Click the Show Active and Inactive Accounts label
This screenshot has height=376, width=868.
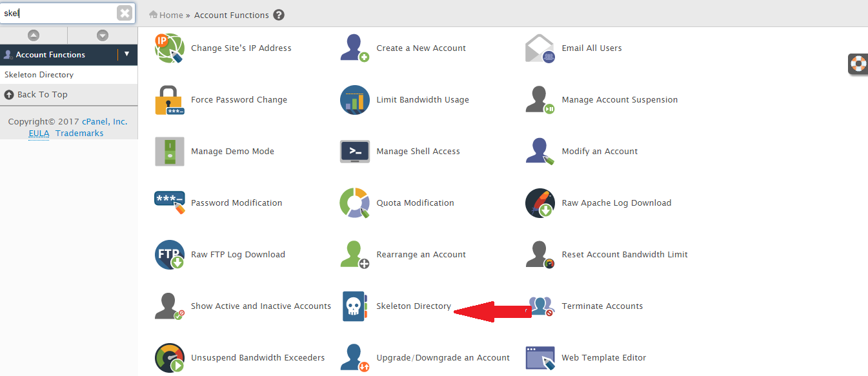click(261, 306)
